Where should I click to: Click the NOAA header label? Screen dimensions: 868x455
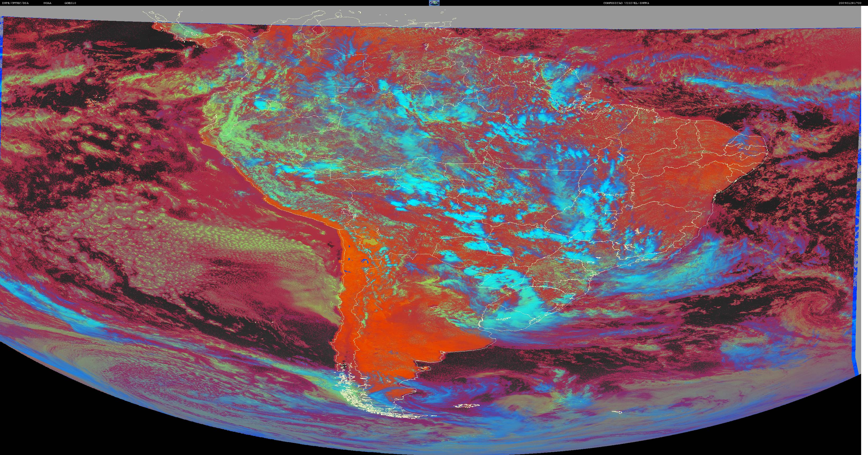[x=47, y=3]
